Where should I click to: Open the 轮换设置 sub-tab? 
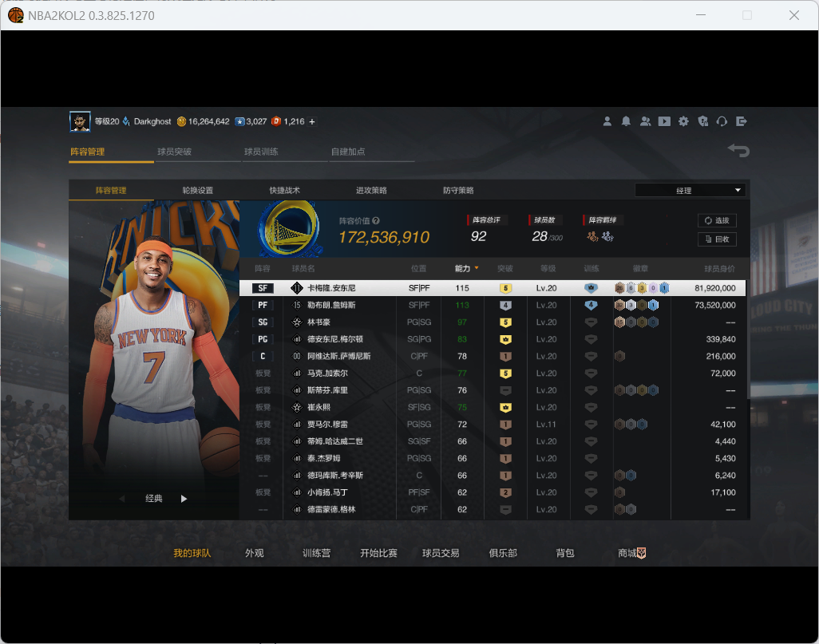coord(197,191)
